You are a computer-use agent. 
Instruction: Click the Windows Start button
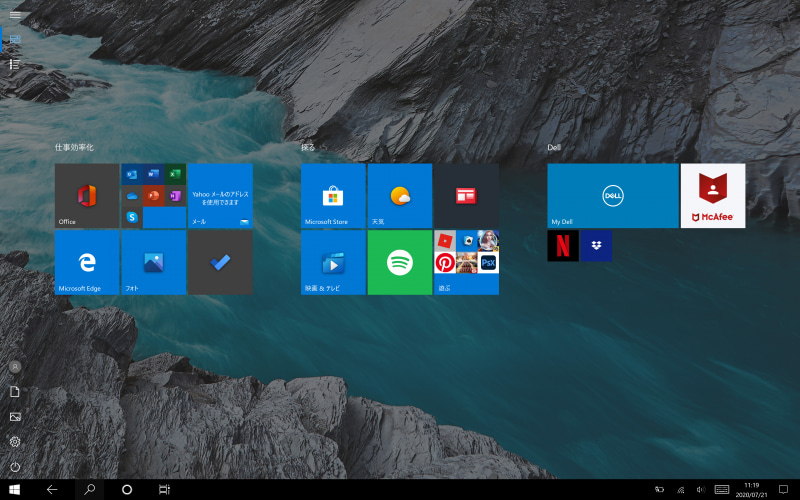click(14, 490)
